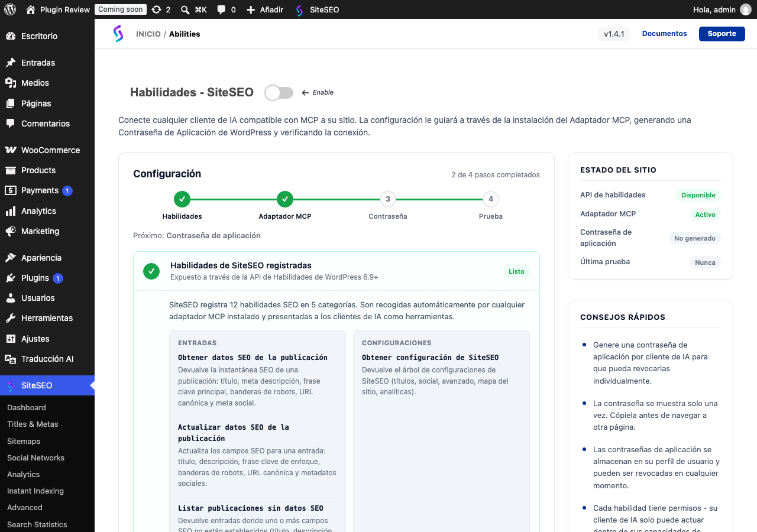Go to INICIO breadcrumb

coord(148,34)
